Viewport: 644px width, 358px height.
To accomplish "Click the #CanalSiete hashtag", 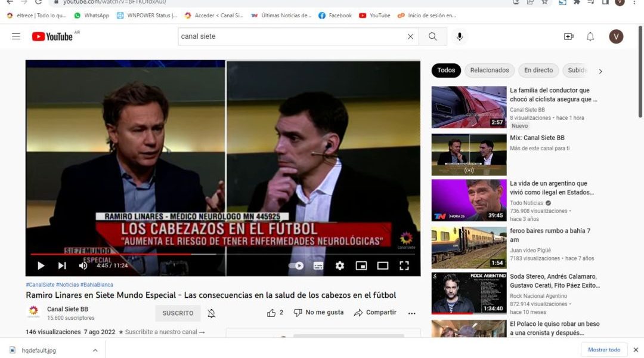I will tap(40, 285).
